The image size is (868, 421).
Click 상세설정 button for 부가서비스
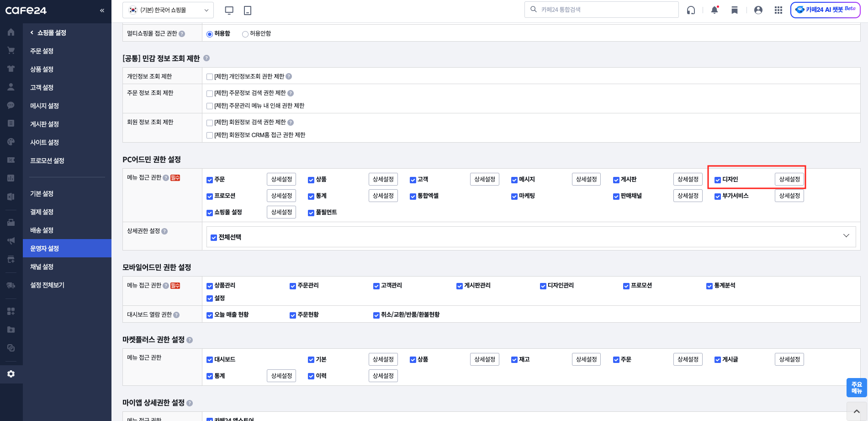[x=789, y=196]
